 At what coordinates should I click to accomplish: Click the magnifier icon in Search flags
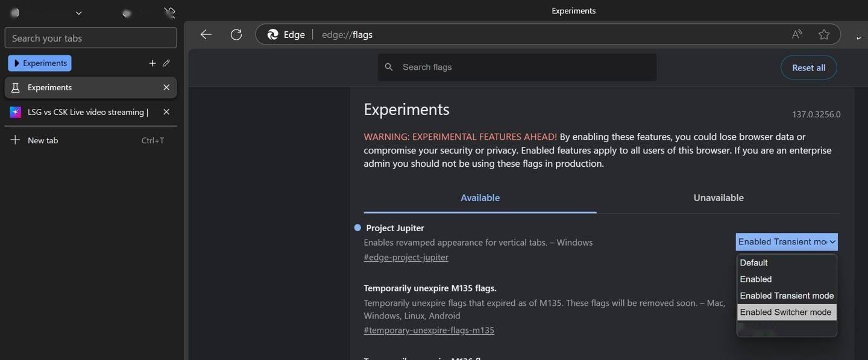[389, 67]
